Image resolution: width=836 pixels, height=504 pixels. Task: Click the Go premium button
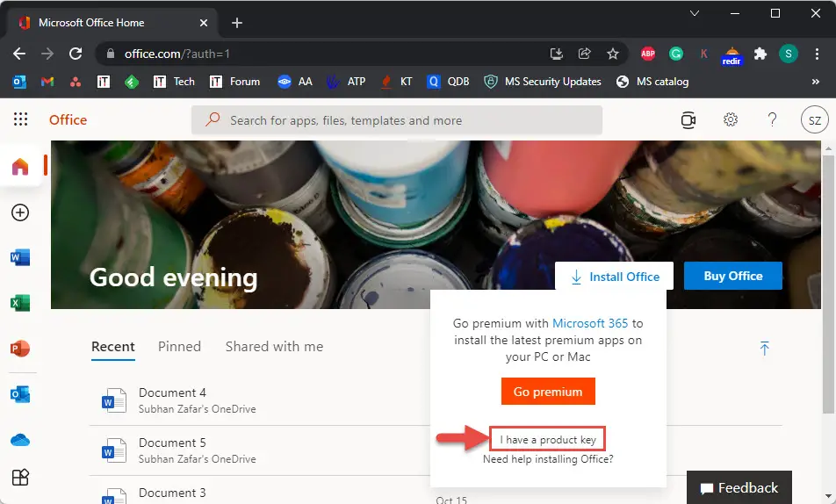tap(548, 392)
